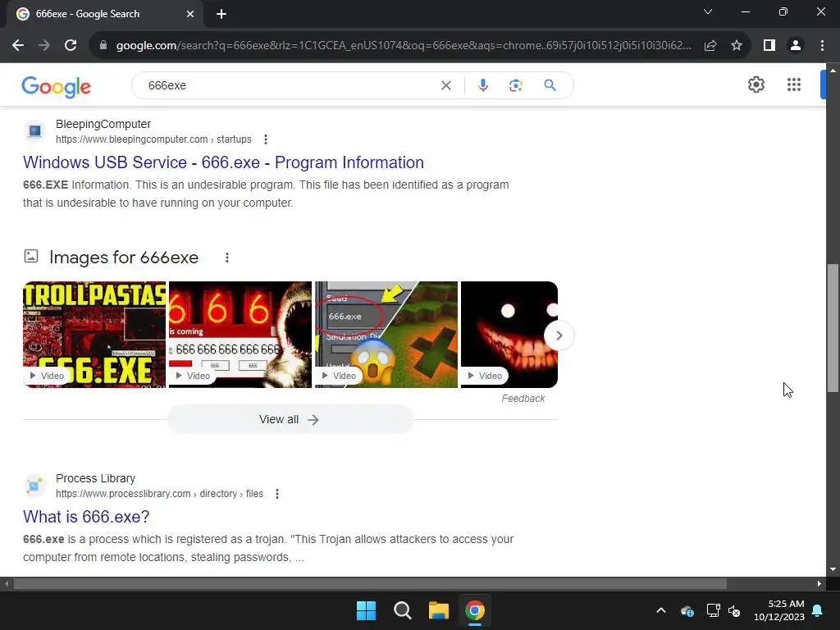Image resolution: width=840 pixels, height=630 pixels.
Task: Click the BleepingComputer site name
Action: coord(103,124)
